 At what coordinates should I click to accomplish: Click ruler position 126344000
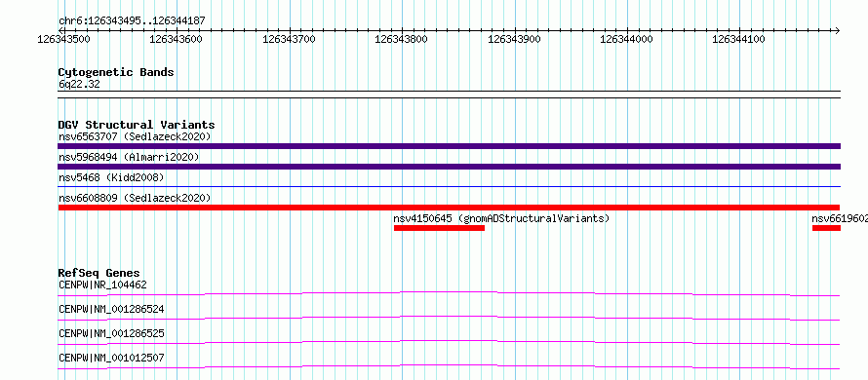tap(627, 39)
